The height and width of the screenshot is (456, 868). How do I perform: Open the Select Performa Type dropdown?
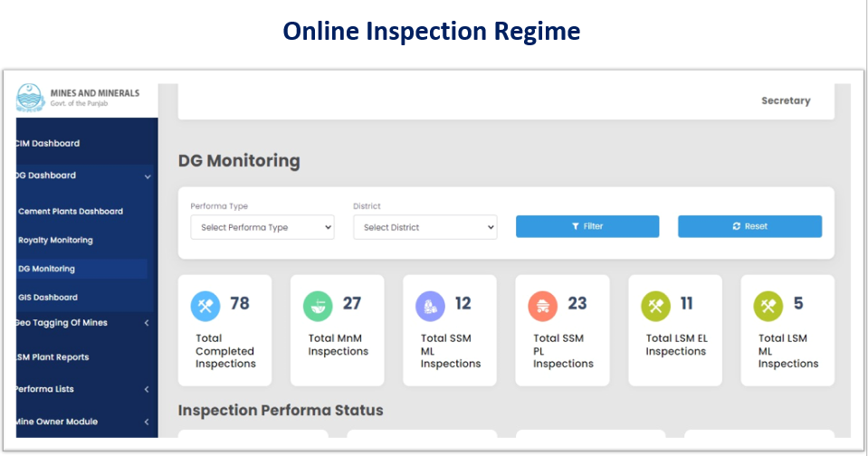coord(262,228)
